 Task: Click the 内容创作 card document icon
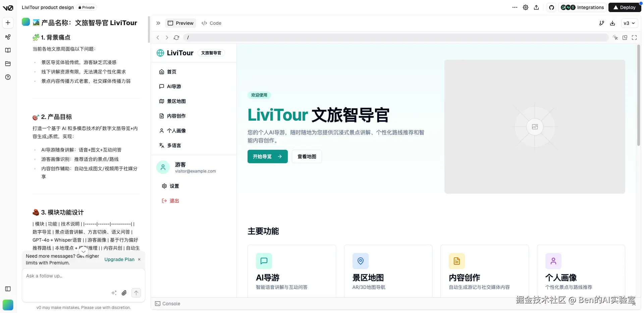(x=457, y=261)
